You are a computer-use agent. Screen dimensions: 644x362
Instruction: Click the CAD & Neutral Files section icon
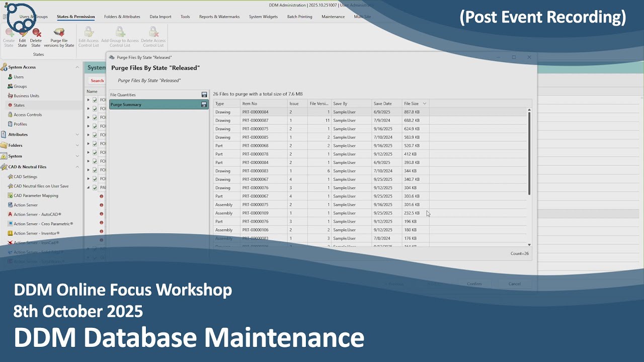click(x=4, y=167)
